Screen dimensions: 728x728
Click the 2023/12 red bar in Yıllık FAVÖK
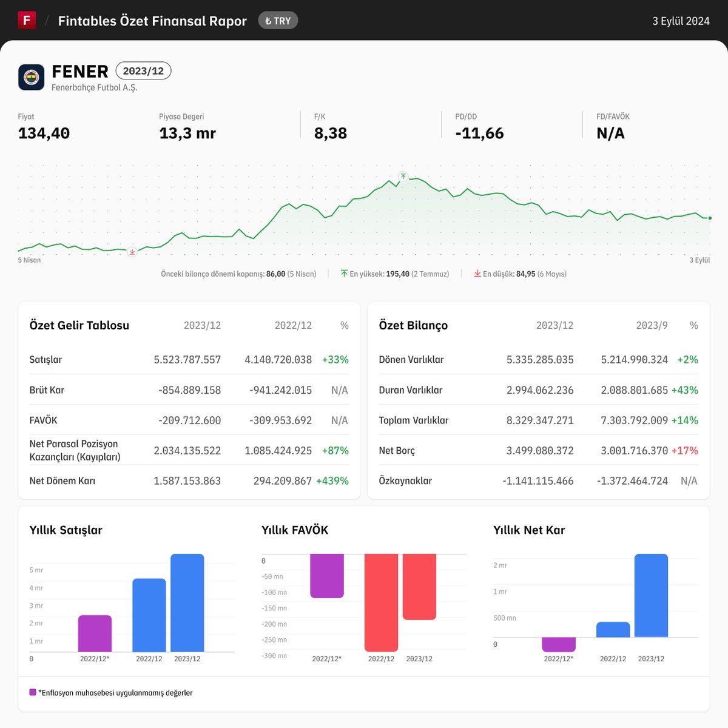[419, 587]
